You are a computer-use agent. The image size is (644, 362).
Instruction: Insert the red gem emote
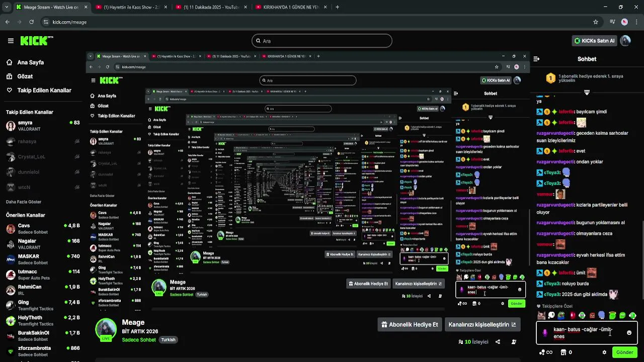click(572, 316)
